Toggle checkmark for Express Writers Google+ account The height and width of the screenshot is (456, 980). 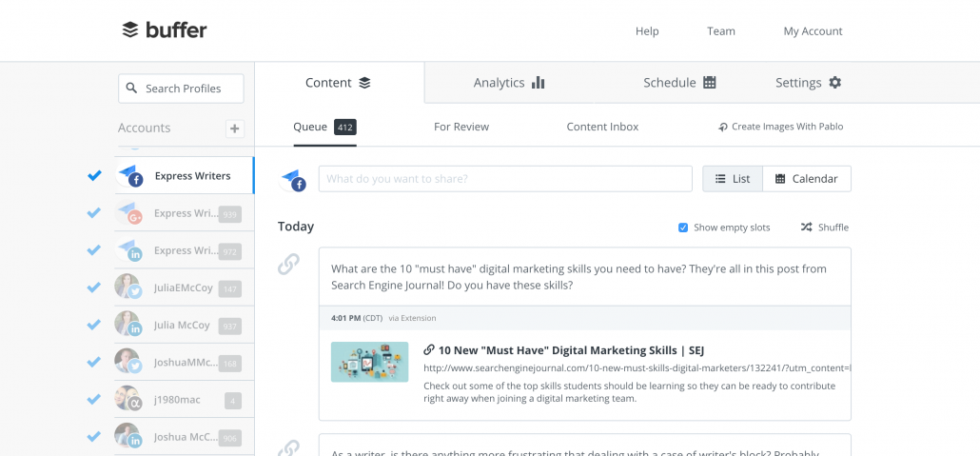[94, 213]
